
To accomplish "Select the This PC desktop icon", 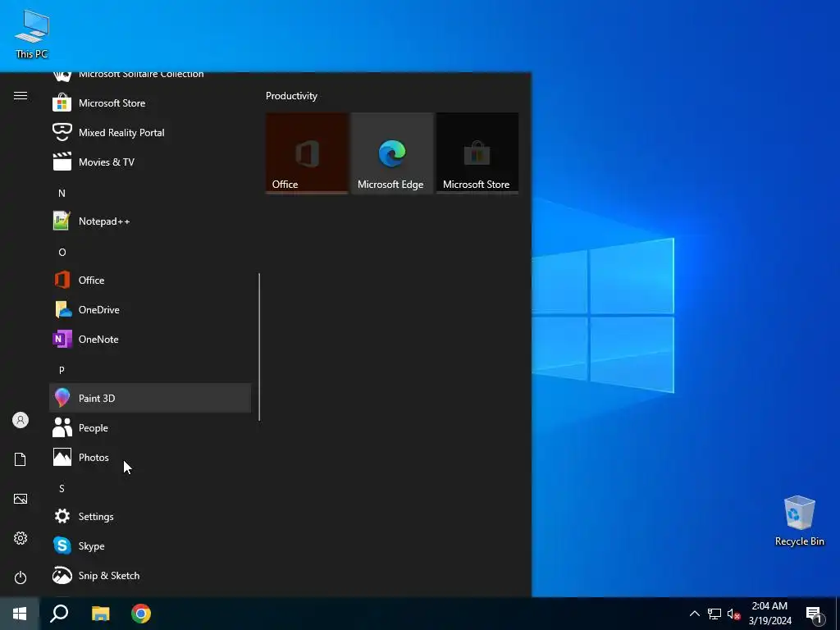I will tap(32, 34).
